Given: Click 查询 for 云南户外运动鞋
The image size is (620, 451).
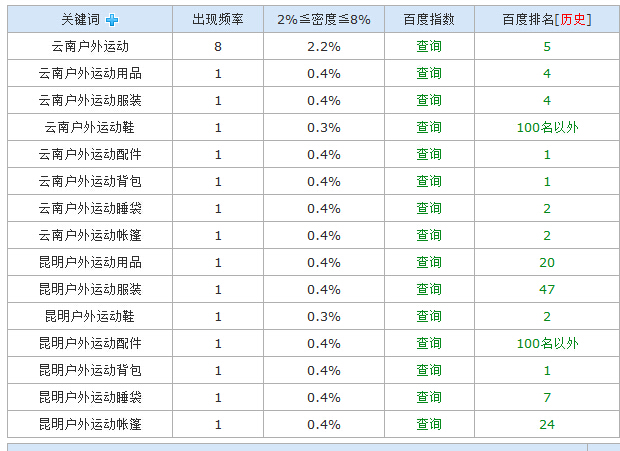Looking at the screenshot, I should (x=429, y=127).
